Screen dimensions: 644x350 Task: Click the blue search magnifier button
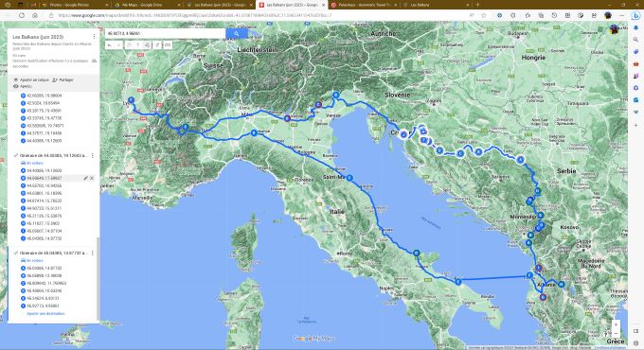point(237,34)
